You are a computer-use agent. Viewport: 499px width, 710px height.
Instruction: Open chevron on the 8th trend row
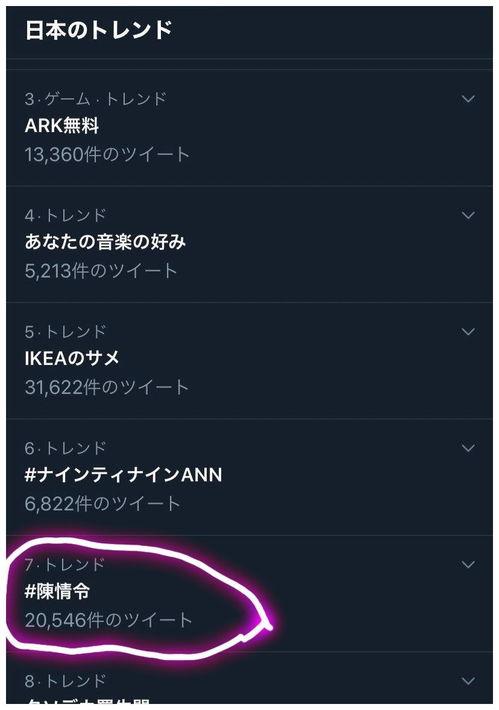[468, 681]
